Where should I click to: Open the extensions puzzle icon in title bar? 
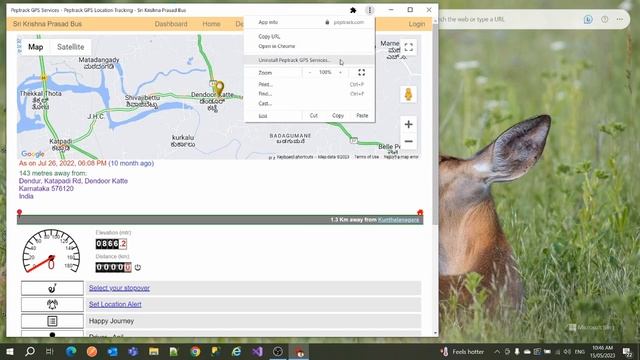353,10
